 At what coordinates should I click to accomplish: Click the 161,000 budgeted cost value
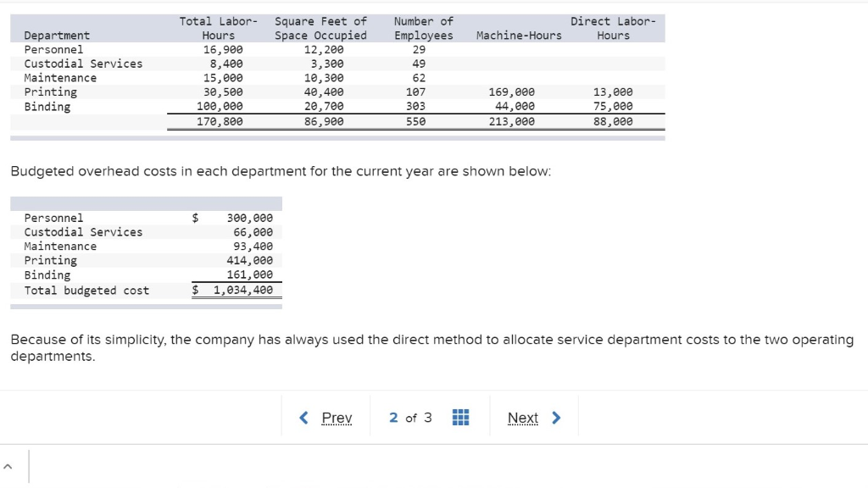click(250, 275)
